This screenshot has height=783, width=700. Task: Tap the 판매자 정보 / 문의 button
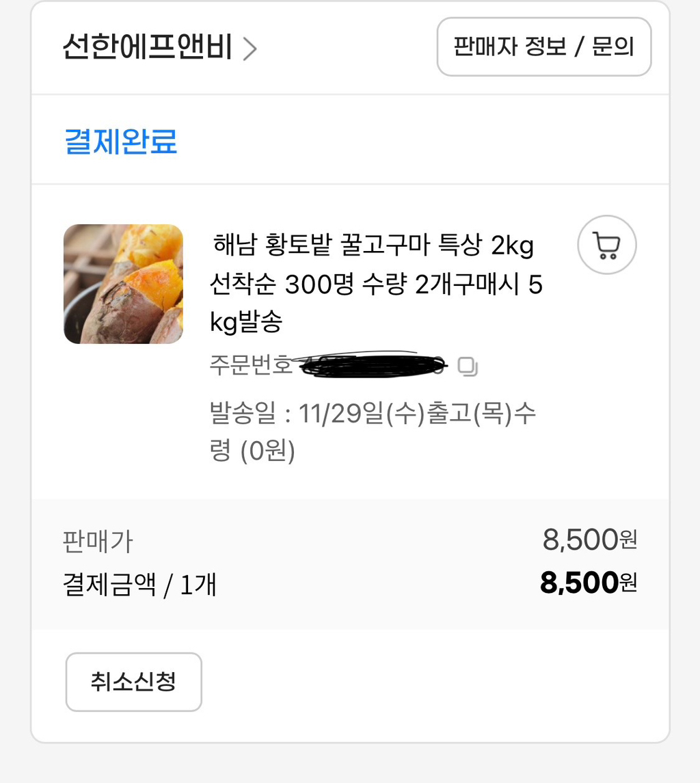tap(544, 47)
